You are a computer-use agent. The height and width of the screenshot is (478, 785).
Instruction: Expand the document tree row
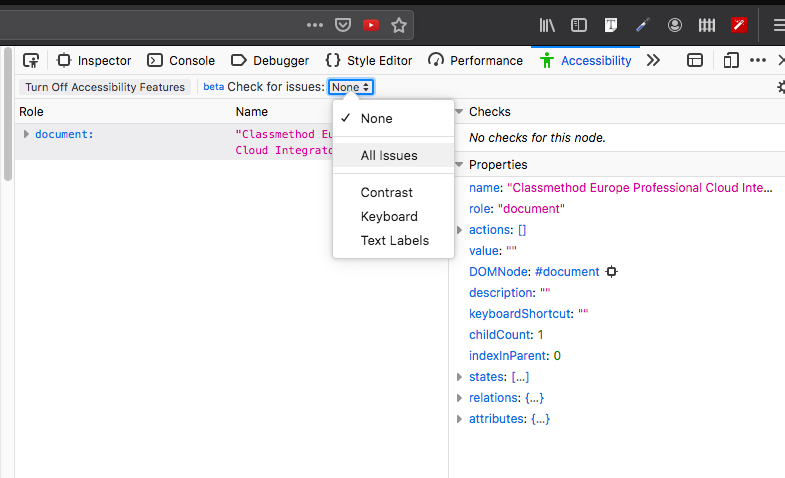pos(26,134)
